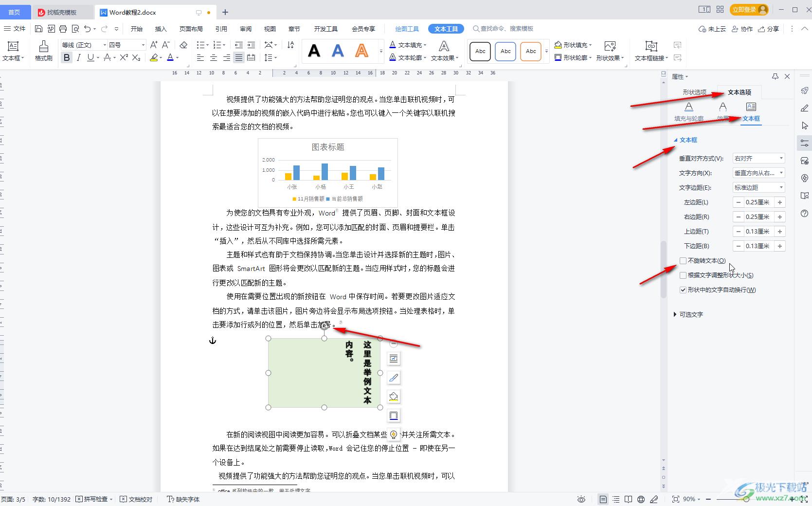812x506 pixels.
Task: Click the Undo arrow icon
Action: (x=87, y=29)
